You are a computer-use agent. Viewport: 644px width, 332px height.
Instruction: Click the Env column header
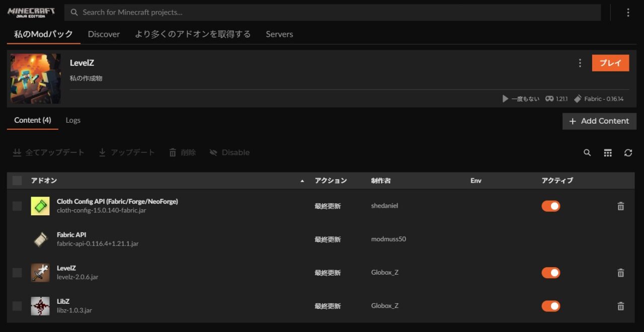(x=476, y=181)
